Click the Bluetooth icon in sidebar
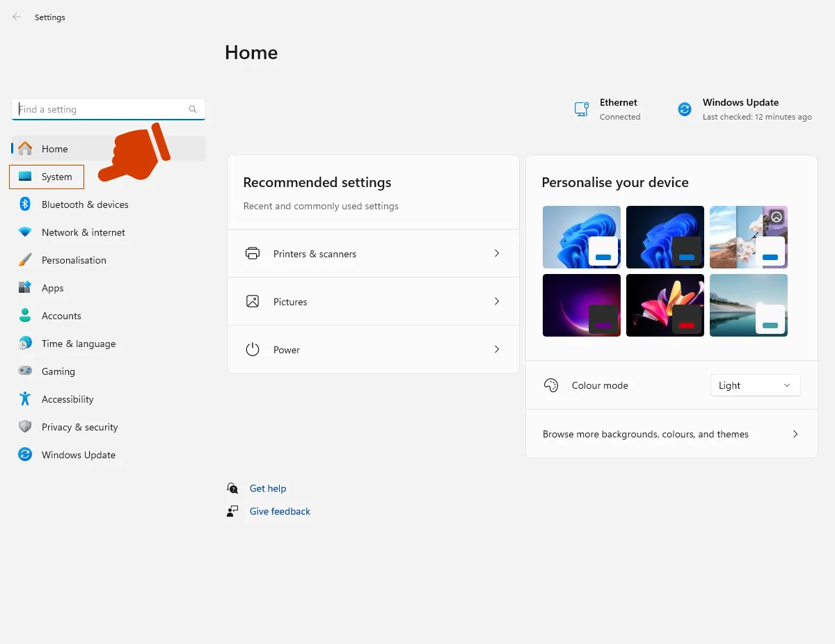 tap(25, 204)
